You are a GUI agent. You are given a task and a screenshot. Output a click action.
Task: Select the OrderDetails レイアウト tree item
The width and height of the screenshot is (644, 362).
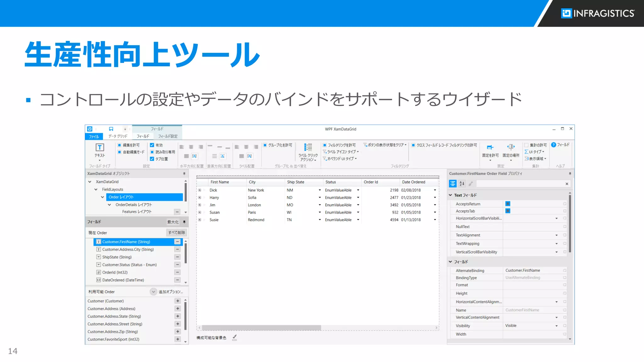(134, 205)
